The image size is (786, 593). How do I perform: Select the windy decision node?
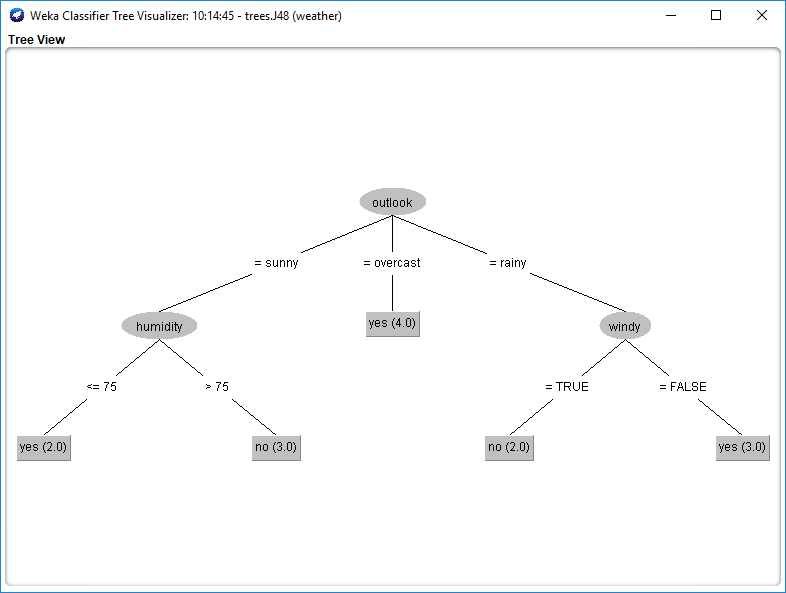pyautogui.click(x=625, y=326)
